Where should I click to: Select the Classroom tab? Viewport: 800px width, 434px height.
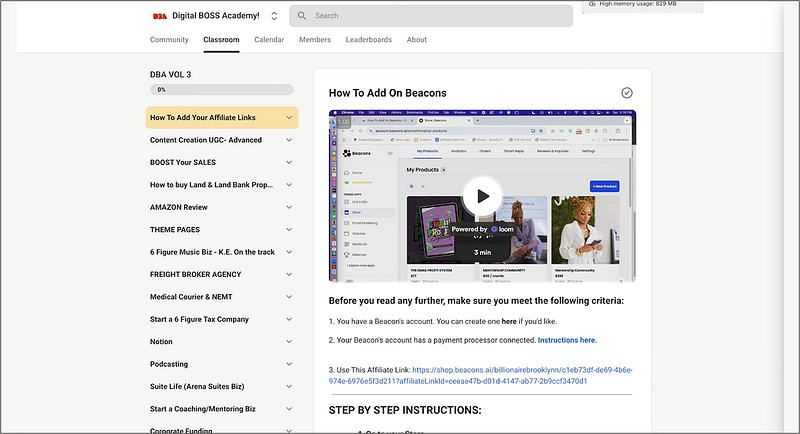[x=221, y=40]
